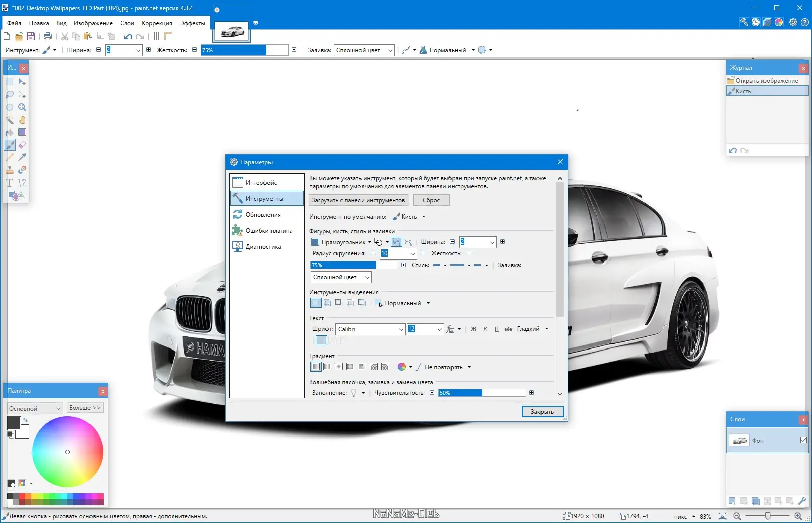Click the primary dark color swatch in Палитра
The width and height of the screenshot is (812, 523).
(x=14, y=423)
